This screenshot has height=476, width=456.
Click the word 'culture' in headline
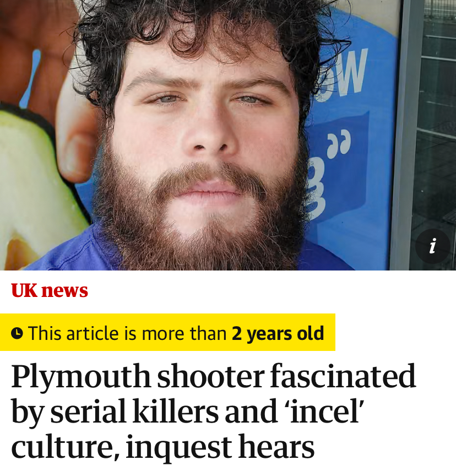point(61,447)
